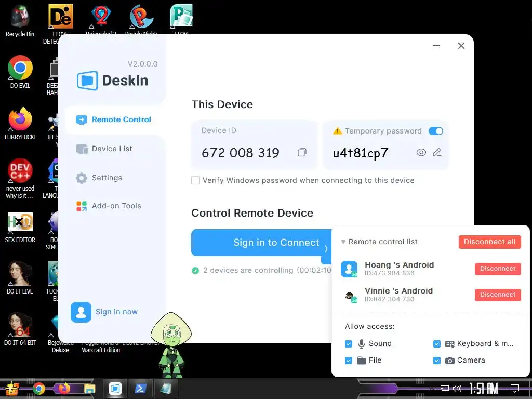Click the Device ID number 672 008 319

240,153
